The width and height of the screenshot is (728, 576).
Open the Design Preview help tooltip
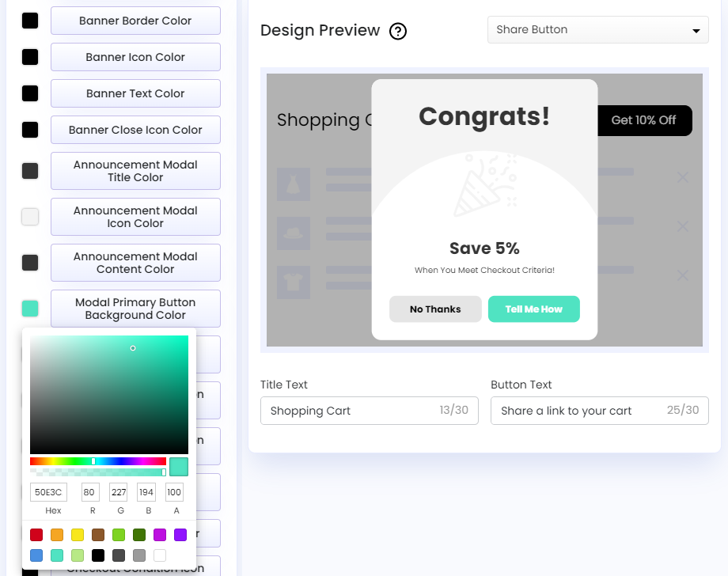click(398, 31)
